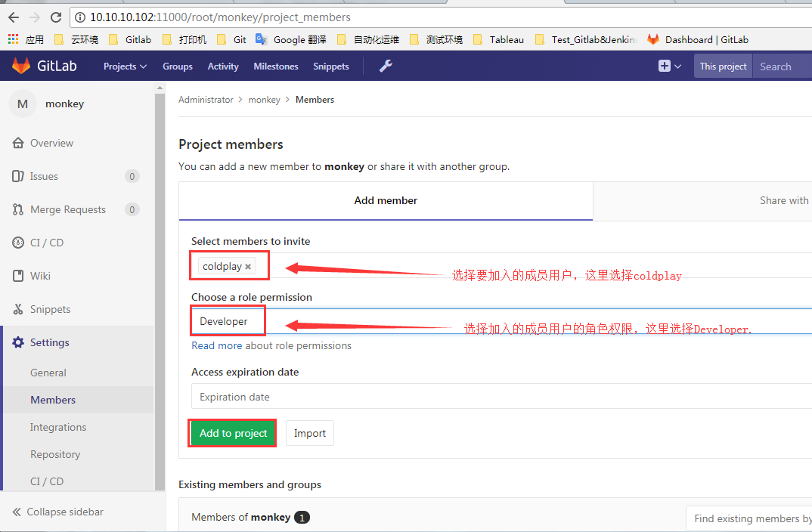812x532 pixels.
Task: Reload the page
Action: click(x=56, y=17)
